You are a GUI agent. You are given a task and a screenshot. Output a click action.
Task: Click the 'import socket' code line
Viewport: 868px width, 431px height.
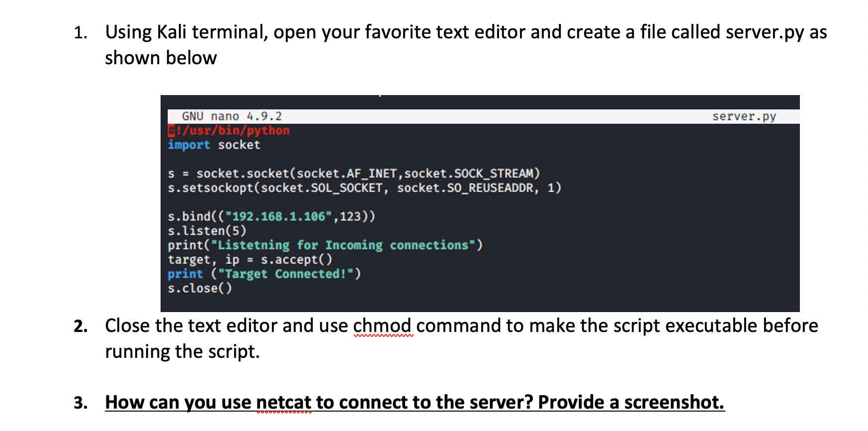[x=214, y=145]
